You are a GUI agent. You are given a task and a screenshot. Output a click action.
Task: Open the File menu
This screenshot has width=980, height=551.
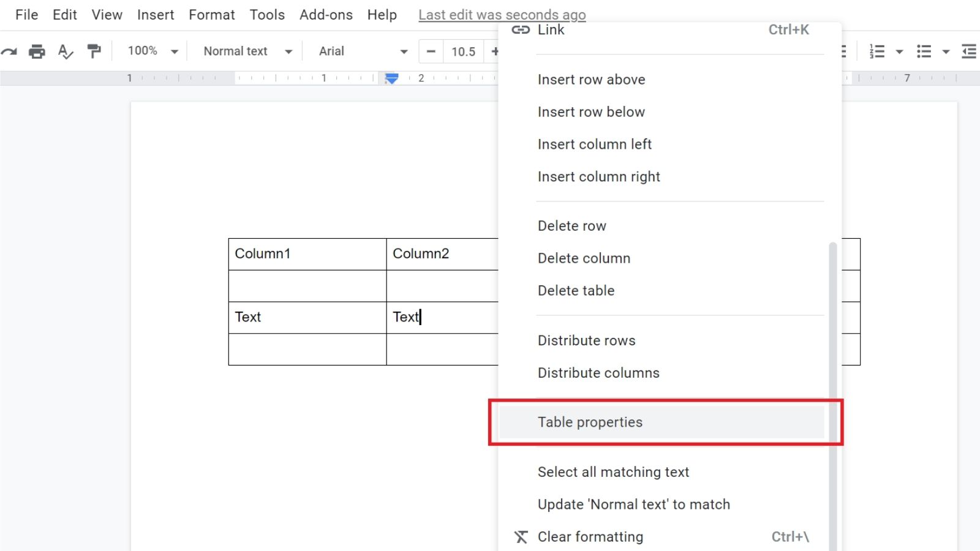[x=27, y=15]
